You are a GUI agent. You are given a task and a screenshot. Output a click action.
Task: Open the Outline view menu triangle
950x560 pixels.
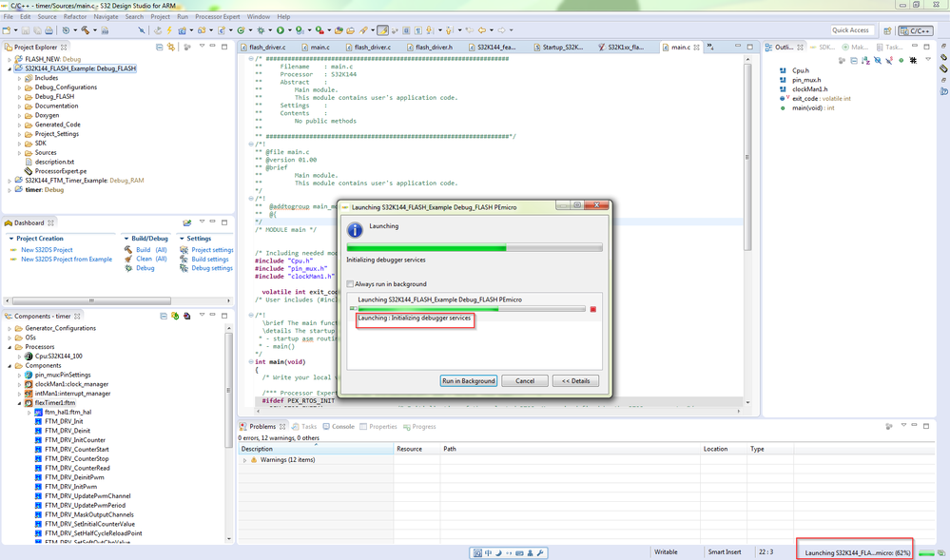[x=928, y=59]
